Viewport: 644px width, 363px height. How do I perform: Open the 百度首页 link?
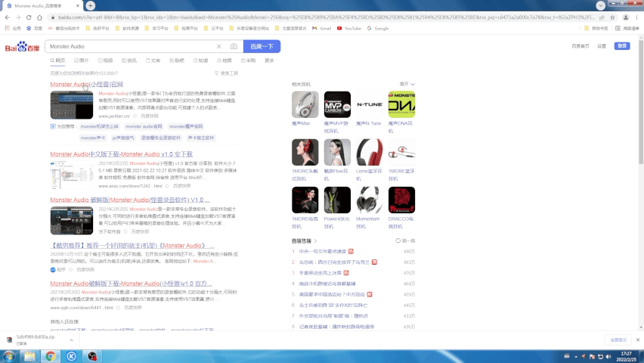(x=581, y=46)
